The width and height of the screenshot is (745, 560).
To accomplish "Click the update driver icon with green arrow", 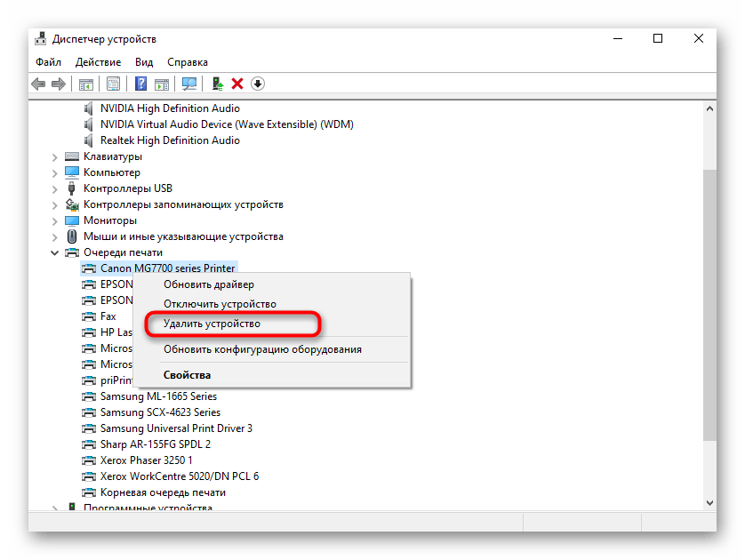I will tap(217, 84).
